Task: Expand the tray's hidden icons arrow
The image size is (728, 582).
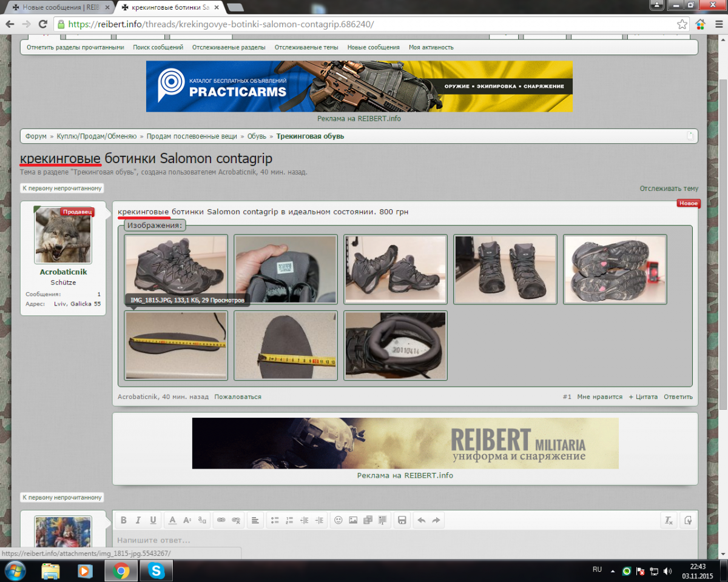Action: pyautogui.click(x=612, y=570)
